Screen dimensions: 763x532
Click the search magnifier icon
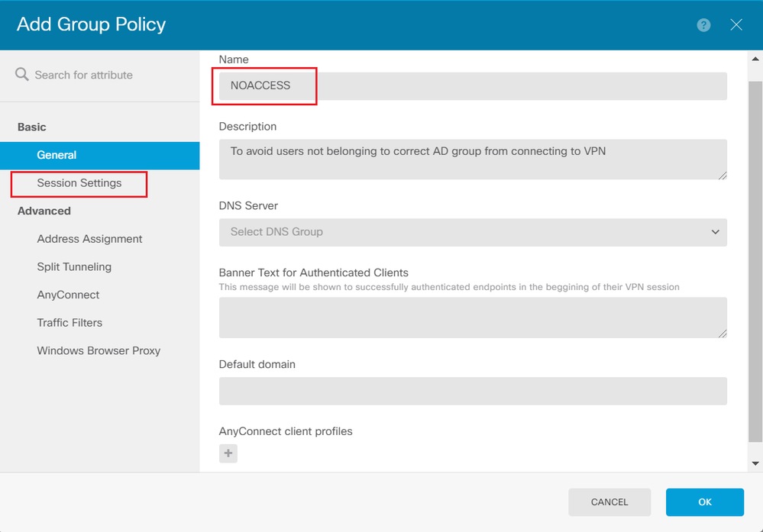coord(22,75)
